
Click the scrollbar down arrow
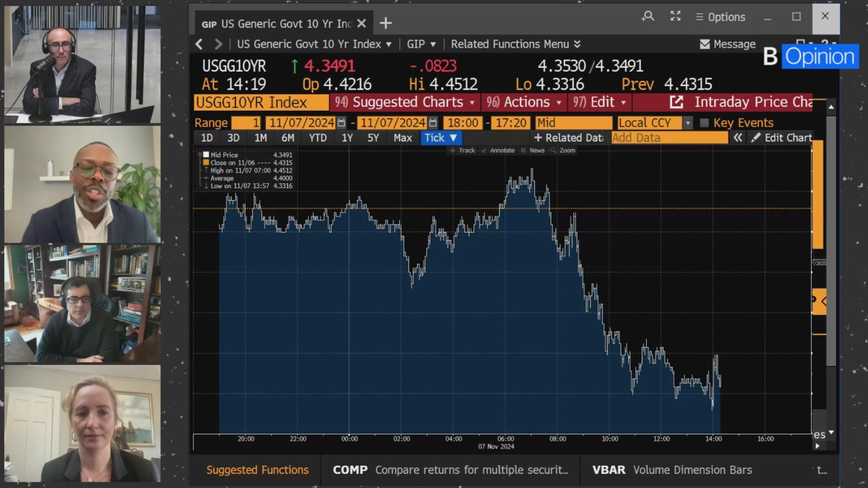pyautogui.click(x=831, y=432)
